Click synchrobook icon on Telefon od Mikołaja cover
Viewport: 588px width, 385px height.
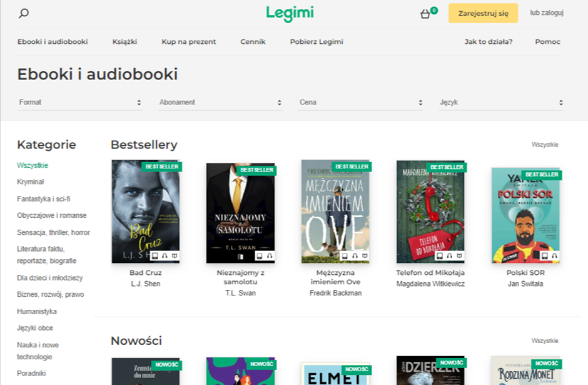click(459, 256)
